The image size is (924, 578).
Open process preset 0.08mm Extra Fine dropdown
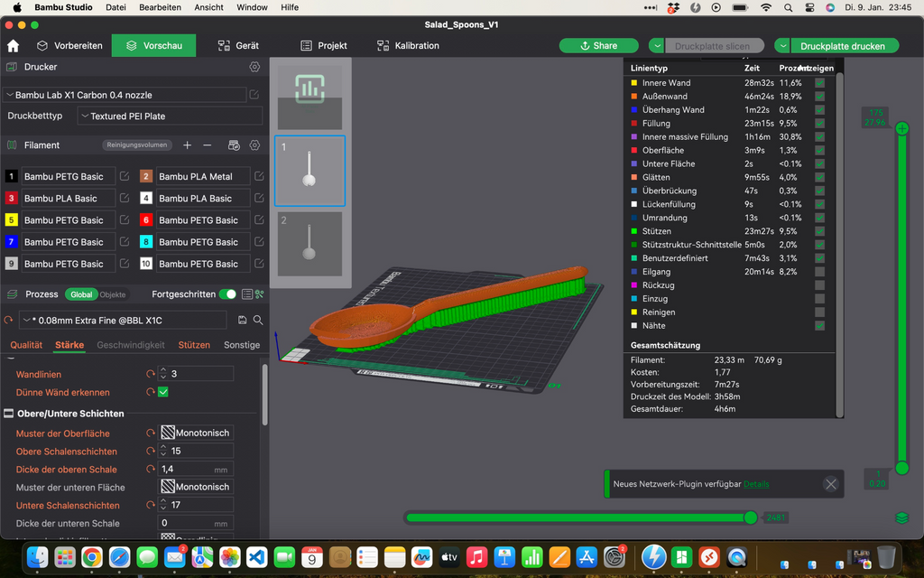tap(123, 321)
